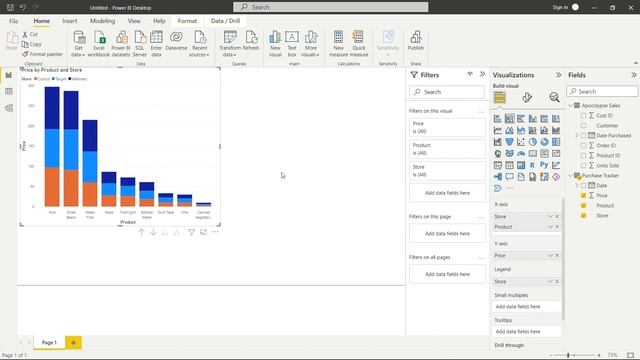Click Focus mode icon below chart
640x360 pixels.
coord(203,232)
